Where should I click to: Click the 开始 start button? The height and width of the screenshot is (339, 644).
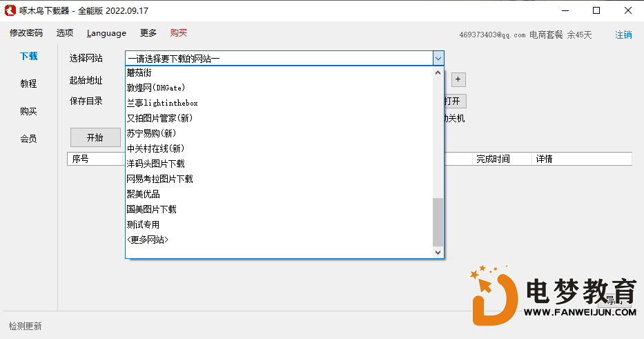[x=95, y=137]
